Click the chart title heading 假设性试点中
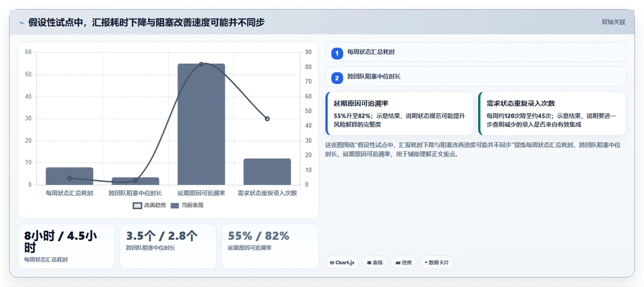Viewport: 644px width, 287px height. pos(146,22)
